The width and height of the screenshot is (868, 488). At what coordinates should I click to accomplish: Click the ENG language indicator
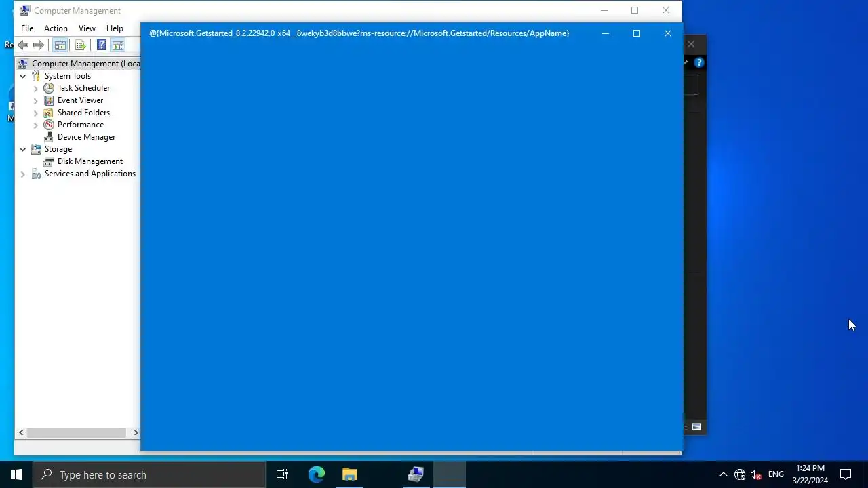tap(776, 474)
